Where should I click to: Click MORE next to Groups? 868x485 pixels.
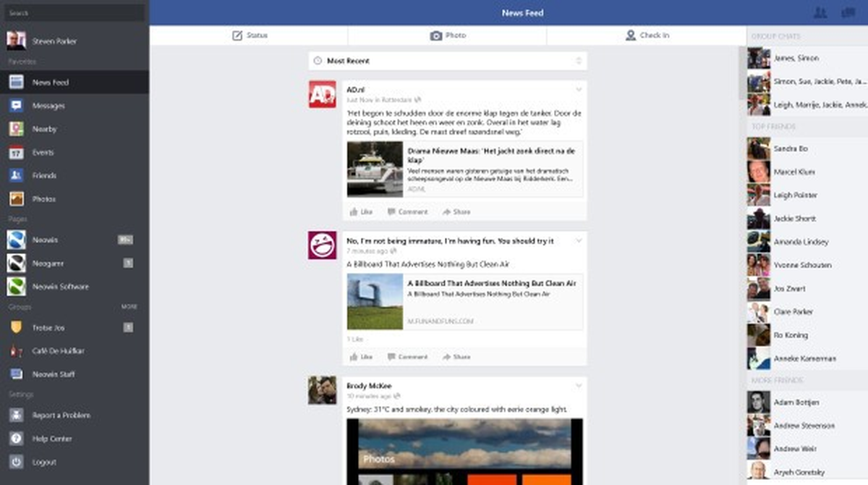[x=129, y=307]
